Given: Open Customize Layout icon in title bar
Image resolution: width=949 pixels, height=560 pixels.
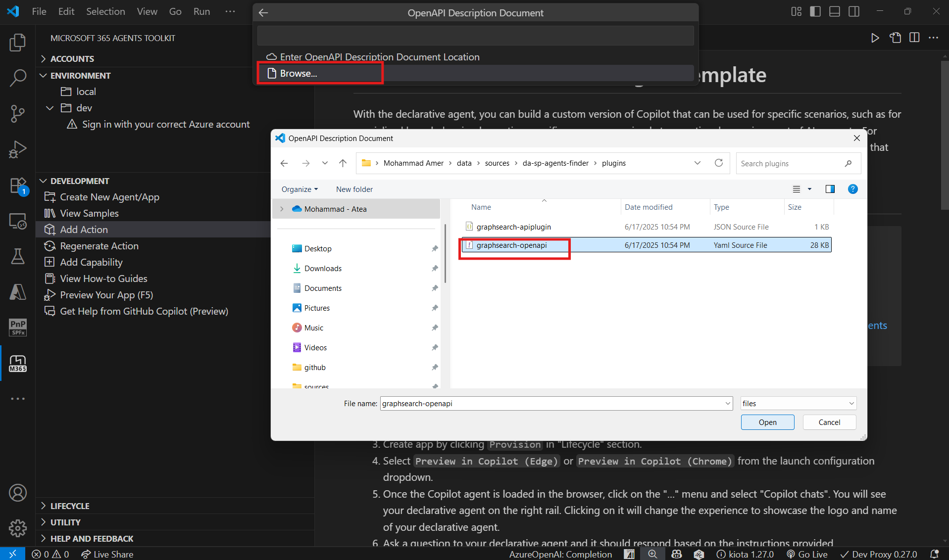Looking at the screenshot, I should [x=796, y=11].
